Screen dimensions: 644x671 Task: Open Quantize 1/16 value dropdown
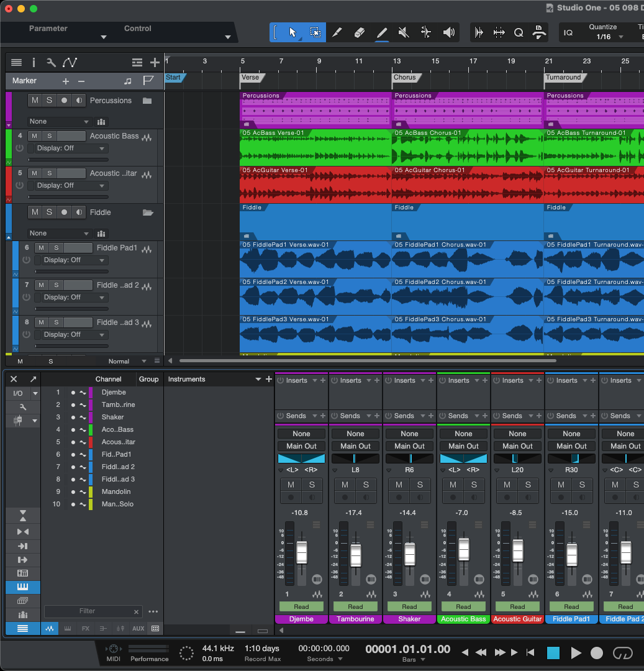point(609,37)
